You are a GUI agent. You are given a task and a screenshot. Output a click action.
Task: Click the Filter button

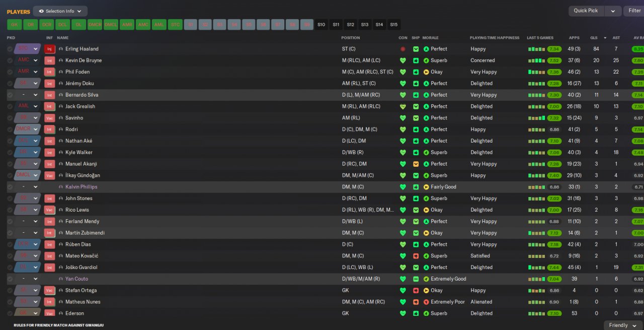click(x=634, y=11)
